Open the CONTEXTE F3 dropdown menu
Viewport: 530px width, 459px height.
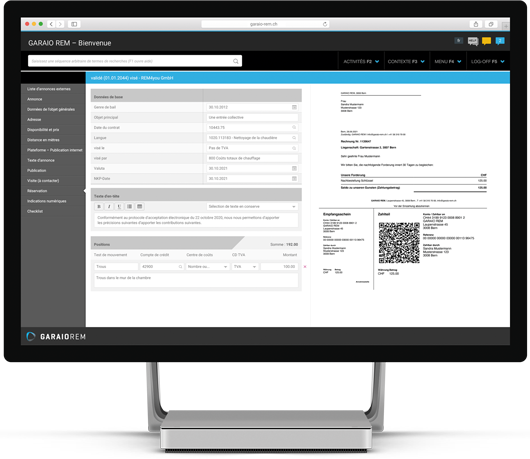pos(406,62)
